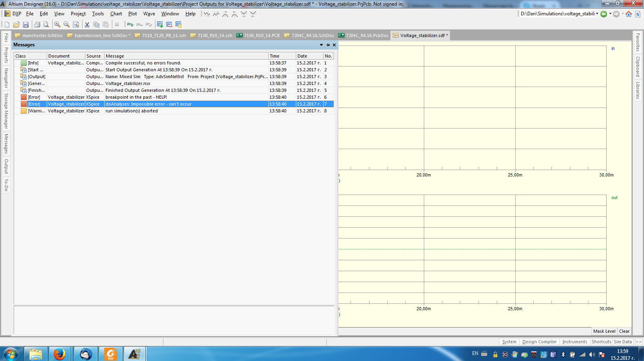This screenshot has width=644, height=361.
Task: Click the Windows Start button
Action: (10, 354)
